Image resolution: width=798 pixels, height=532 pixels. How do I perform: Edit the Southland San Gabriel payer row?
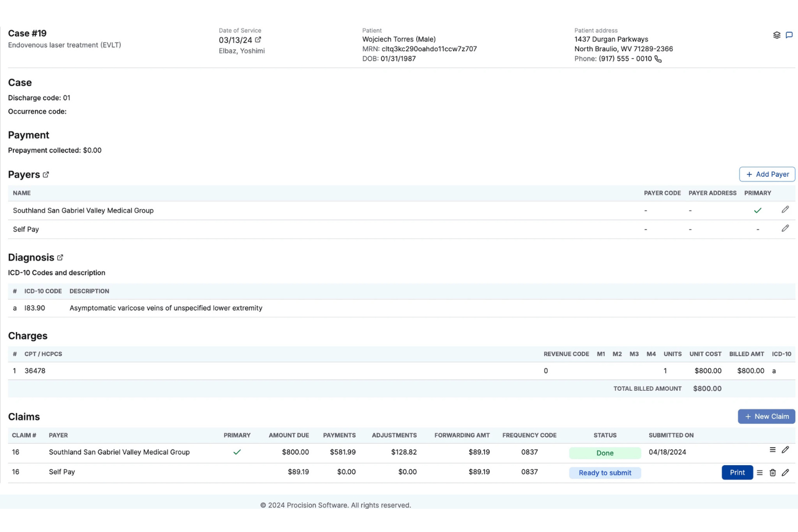coord(785,210)
